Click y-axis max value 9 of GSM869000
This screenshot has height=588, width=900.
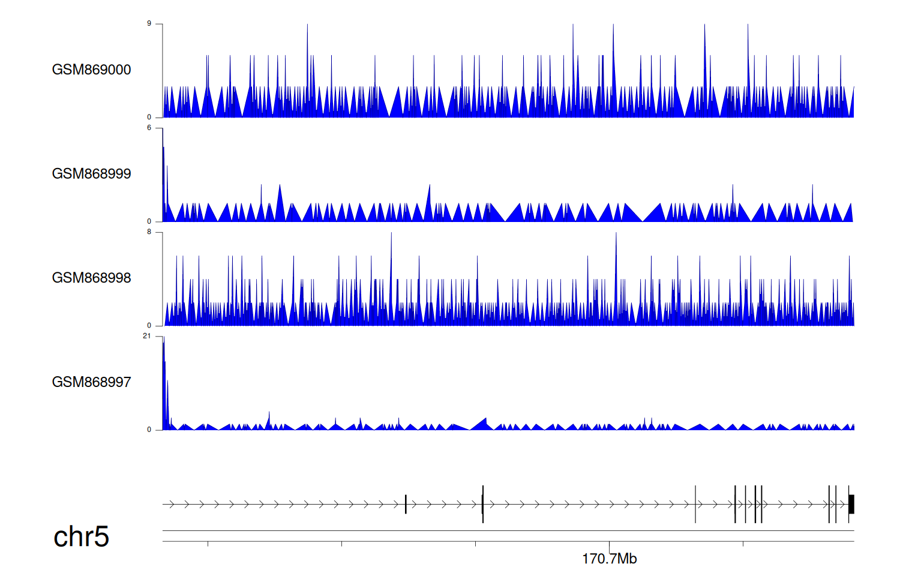click(x=149, y=23)
